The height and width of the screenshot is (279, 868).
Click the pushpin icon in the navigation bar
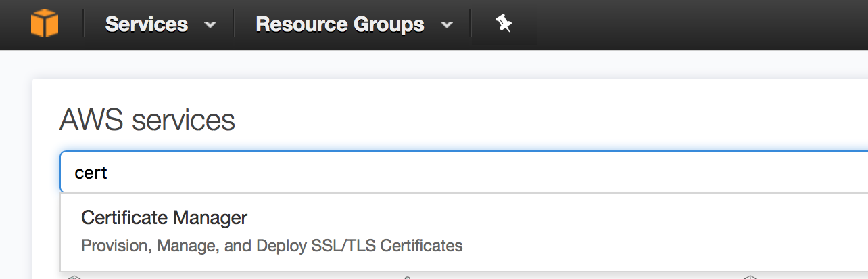[503, 24]
